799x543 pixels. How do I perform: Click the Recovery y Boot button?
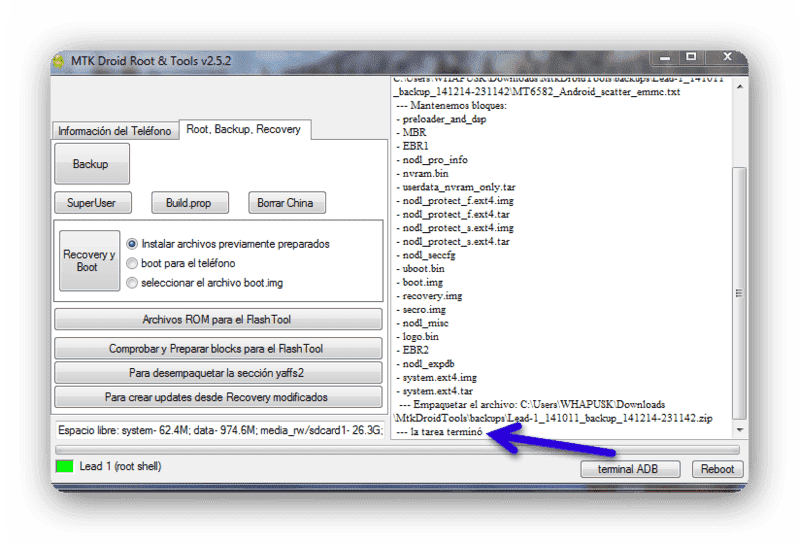click(x=89, y=261)
